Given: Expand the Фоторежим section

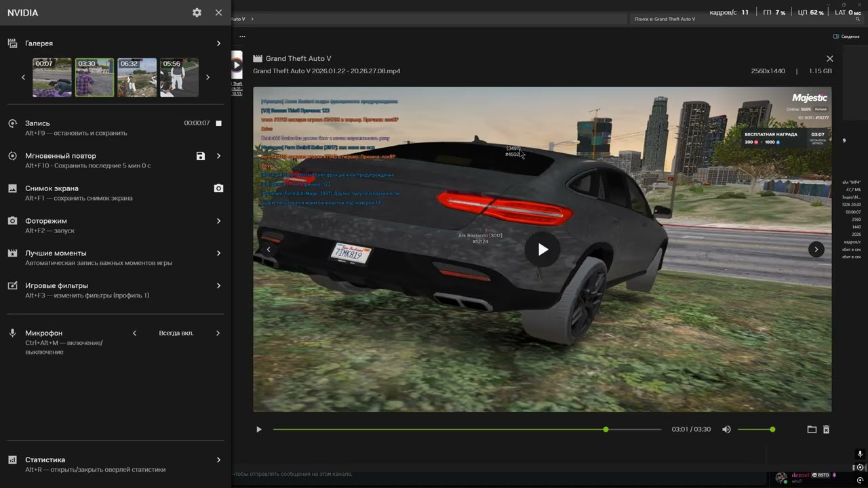Looking at the screenshot, I should 218,221.
